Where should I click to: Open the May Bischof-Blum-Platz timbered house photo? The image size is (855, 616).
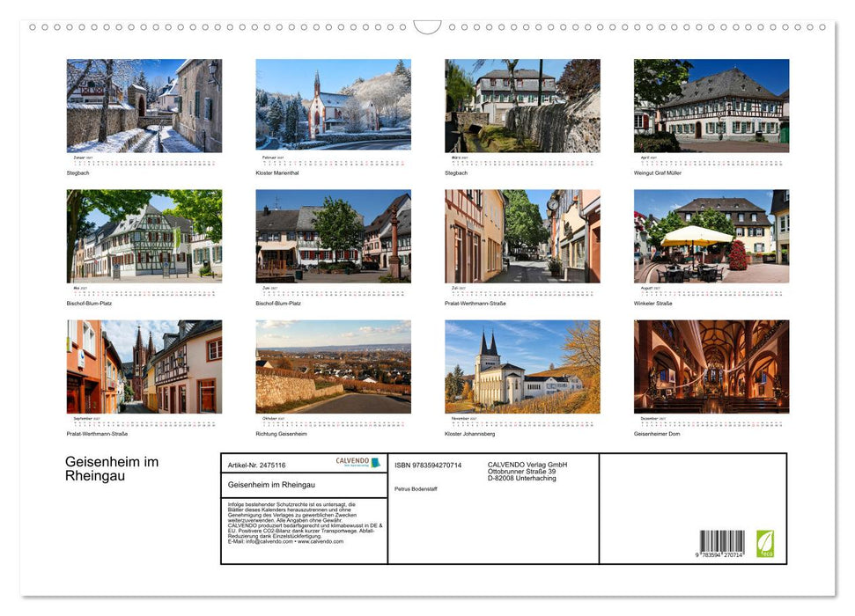click(x=144, y=236)
